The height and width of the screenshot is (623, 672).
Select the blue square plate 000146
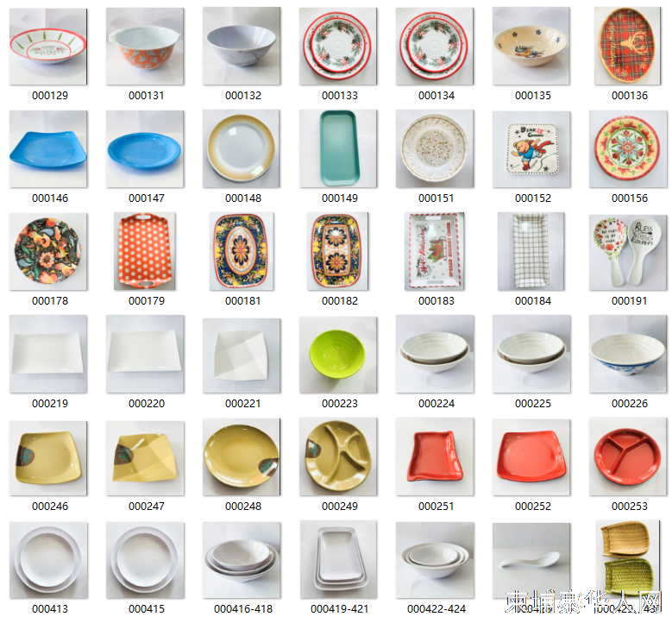(48, 148)
